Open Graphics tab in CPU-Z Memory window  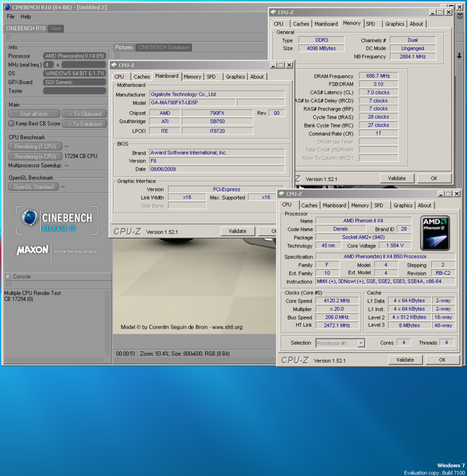395,24
